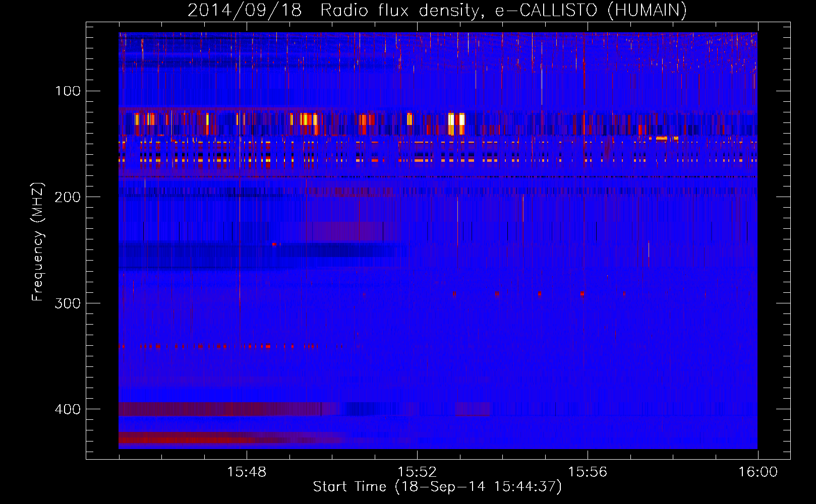This screenshot has width=816, height=504.
Task: Click the date "2014/09/18" in the title
Action: coord(245,11)
